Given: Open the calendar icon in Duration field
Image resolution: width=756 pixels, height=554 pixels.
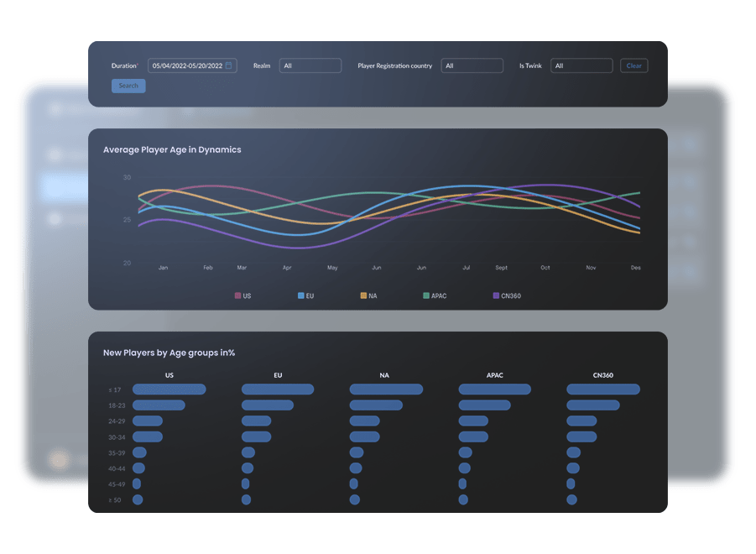Looking at the screenshot, I should [229, 65].
